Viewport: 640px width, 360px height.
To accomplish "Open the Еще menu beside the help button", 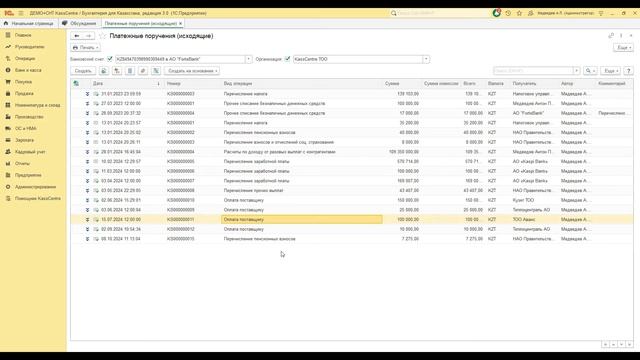I will click(610, 71).
